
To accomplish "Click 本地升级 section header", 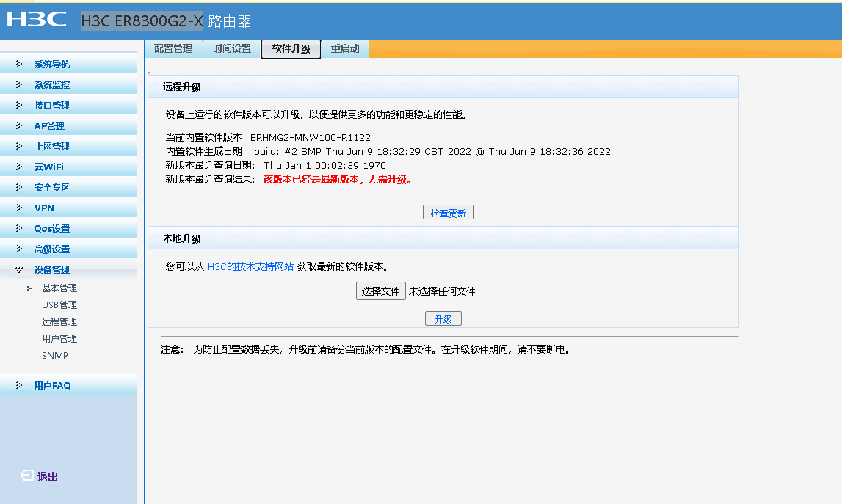I will pos(443,238).
